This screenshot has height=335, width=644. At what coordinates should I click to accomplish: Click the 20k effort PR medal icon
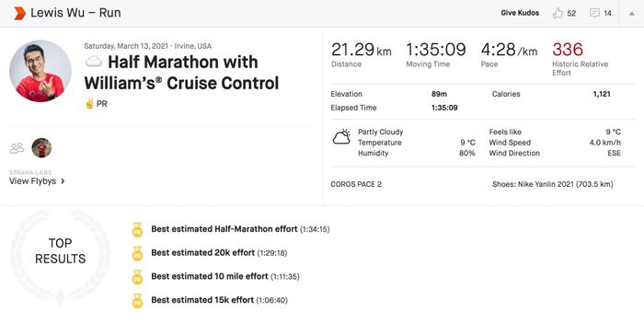click(x=137, y=254)
